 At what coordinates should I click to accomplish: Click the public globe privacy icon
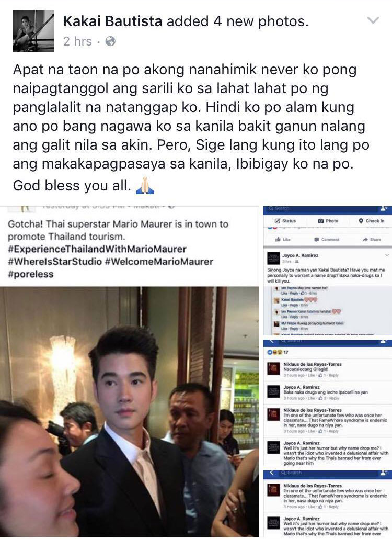[110, 41]
